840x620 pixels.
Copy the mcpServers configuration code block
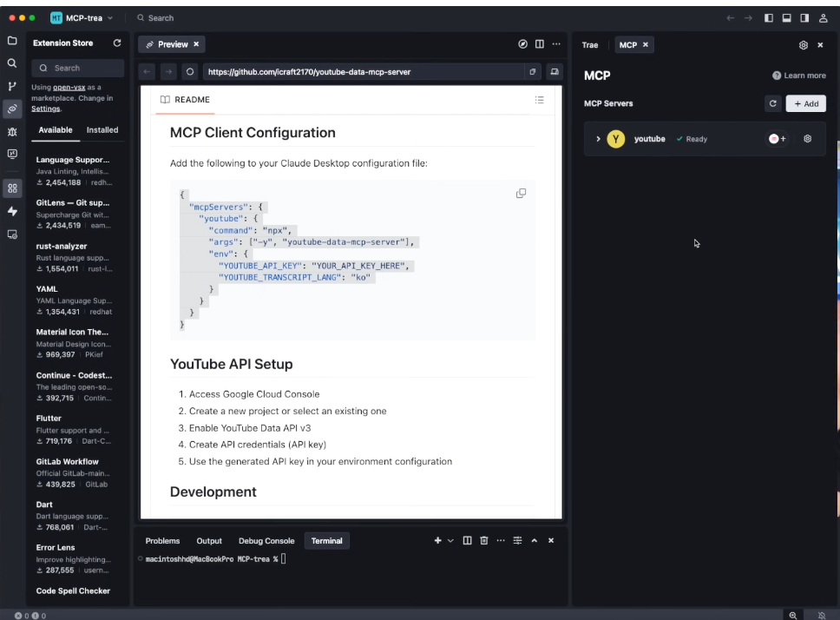521,193
